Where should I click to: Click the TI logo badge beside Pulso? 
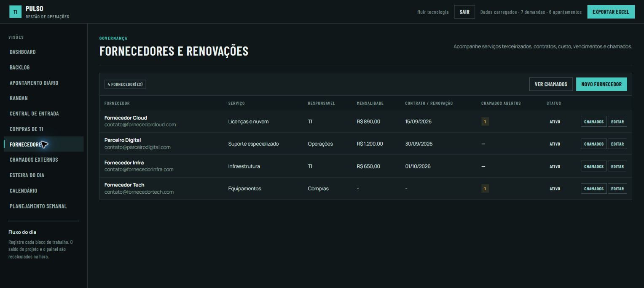tap(15, 12)
